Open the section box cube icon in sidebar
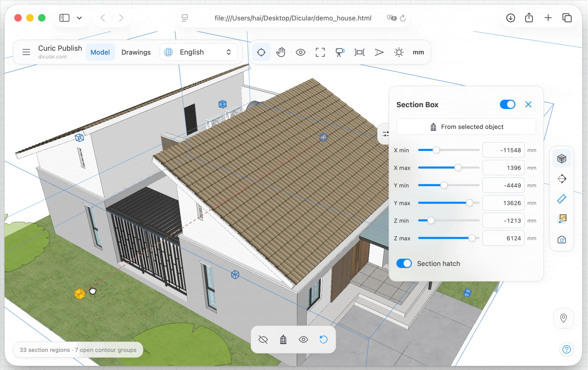Screen dimensions: 588x370 pyautogui.click(x=562, y=159)
